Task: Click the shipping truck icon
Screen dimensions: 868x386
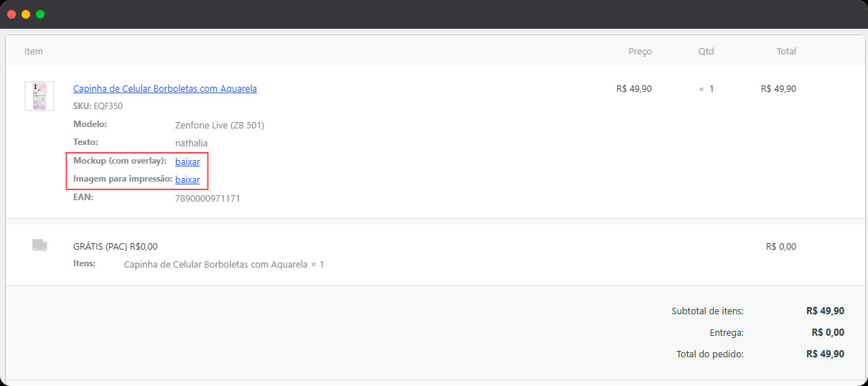Action: click(x=39, y=245)
